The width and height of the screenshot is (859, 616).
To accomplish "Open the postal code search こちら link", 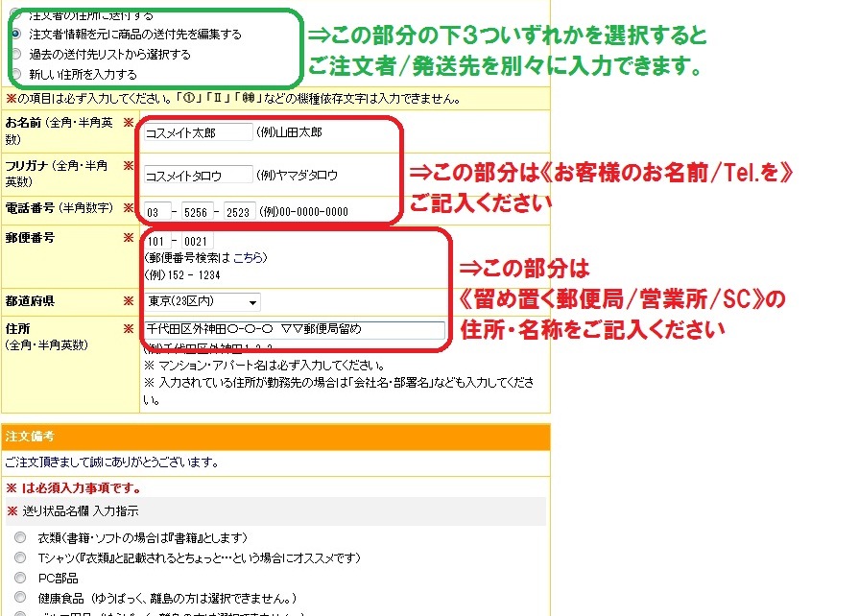I will click(x=248, y=258).
